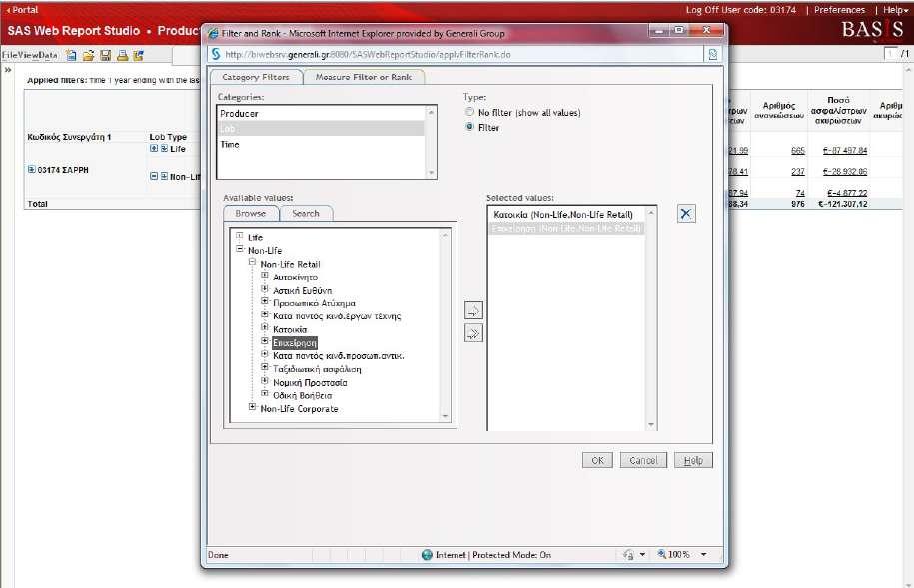Open the Data menu in Report Studio
This screenshot has height=588, width=914.
49,55
